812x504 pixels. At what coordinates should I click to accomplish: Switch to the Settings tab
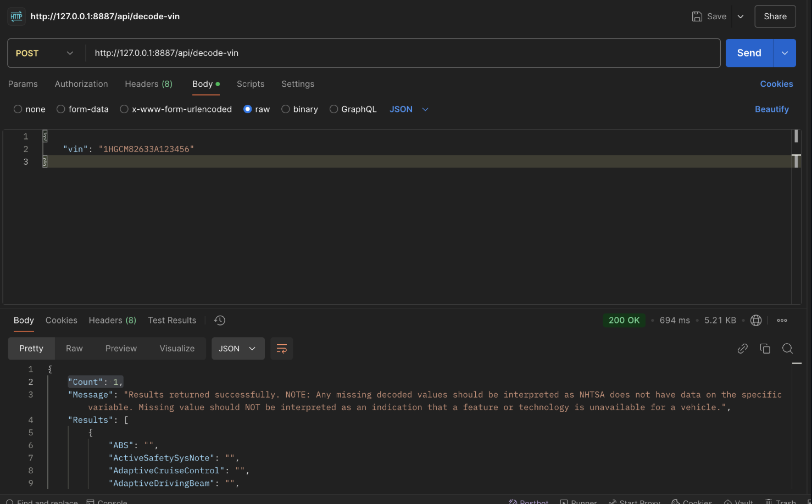coord(298,84)
